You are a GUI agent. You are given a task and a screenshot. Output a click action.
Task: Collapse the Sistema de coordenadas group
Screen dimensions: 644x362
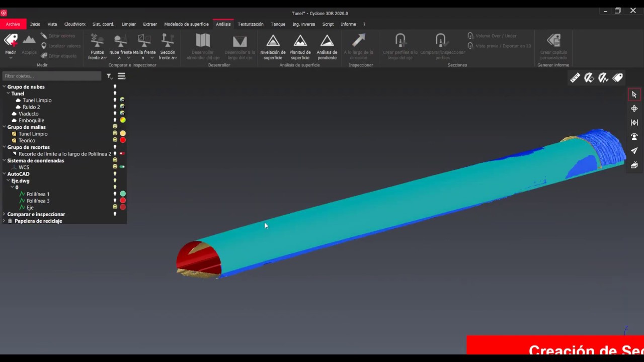point(4,160)
